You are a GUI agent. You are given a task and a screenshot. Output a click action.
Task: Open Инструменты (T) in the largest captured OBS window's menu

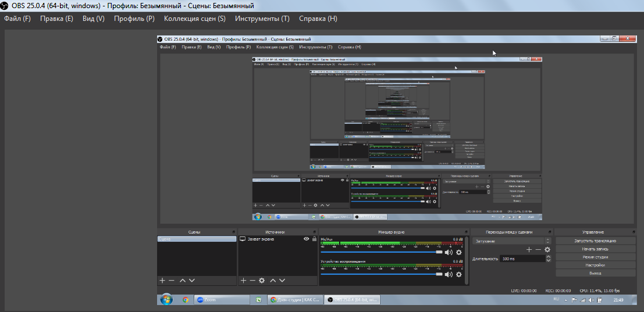(316, 47)
